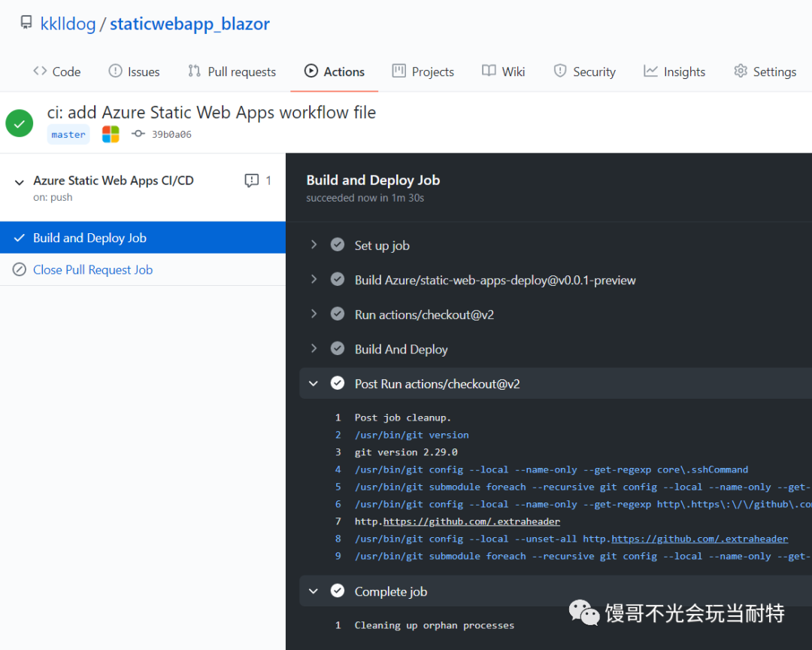The image size is (812, 650).
Task: Open the staticwebapp_blazor repository link
Action: pyautogui.click(x=189, y=24)
